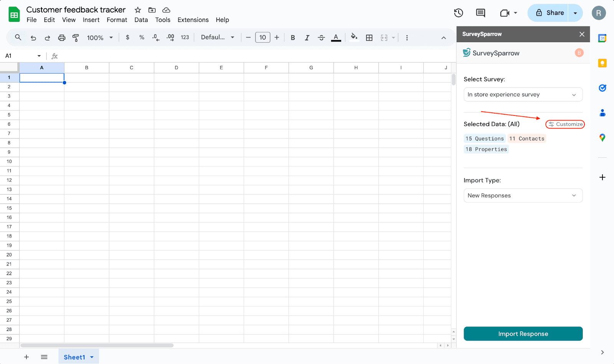
Task: Open the comments panel icon
Action: [x=480, y=13]
